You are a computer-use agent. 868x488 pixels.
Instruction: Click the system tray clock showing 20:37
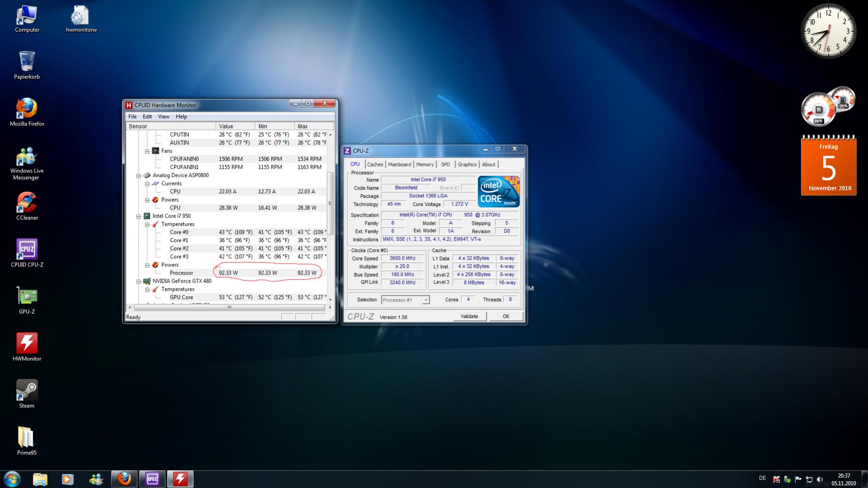pos(844,479)
